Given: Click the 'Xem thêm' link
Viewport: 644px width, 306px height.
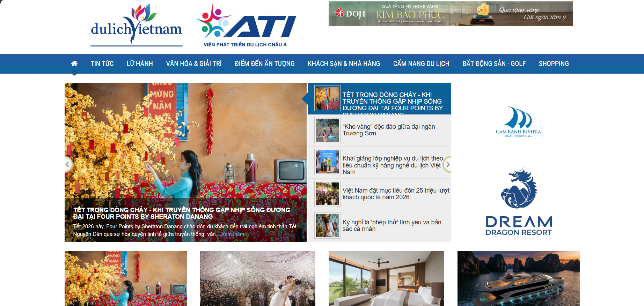Looking at the screenshot, I should 233,234.
